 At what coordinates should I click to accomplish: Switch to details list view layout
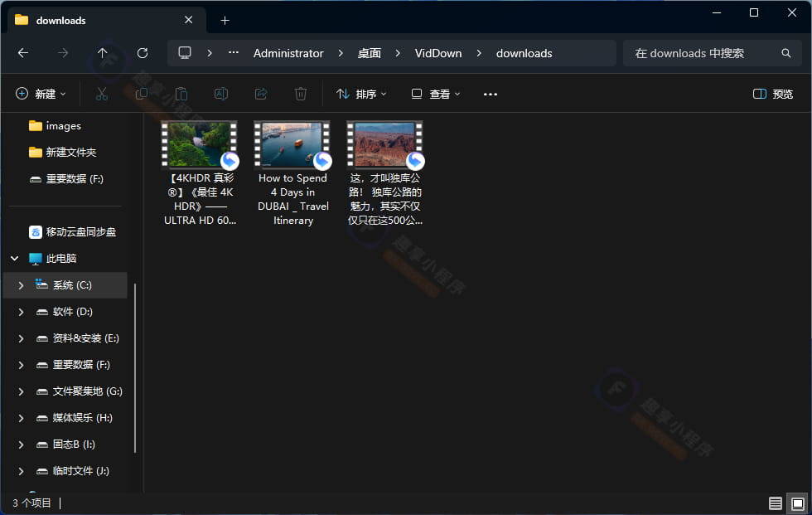click(775, 503)
